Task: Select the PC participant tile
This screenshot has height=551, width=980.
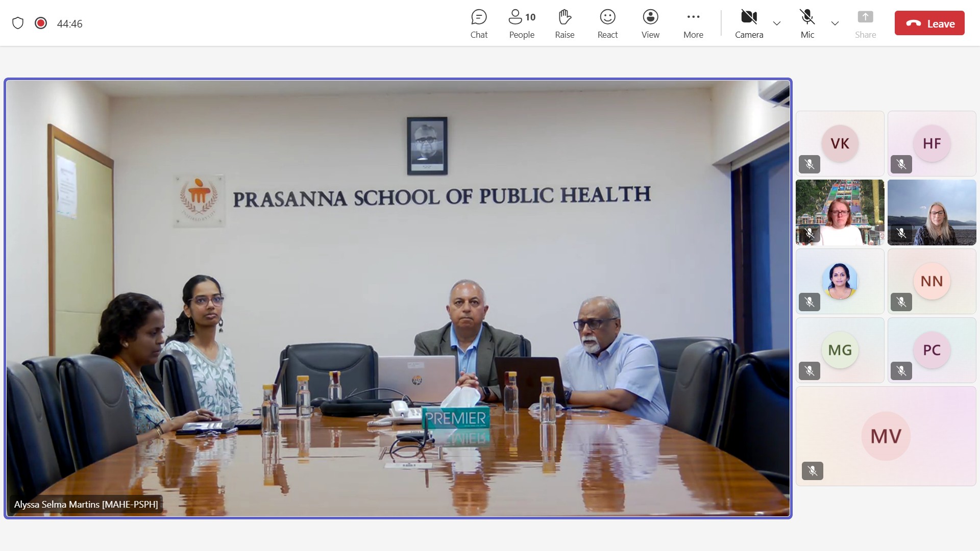Action: coord(932,350)
